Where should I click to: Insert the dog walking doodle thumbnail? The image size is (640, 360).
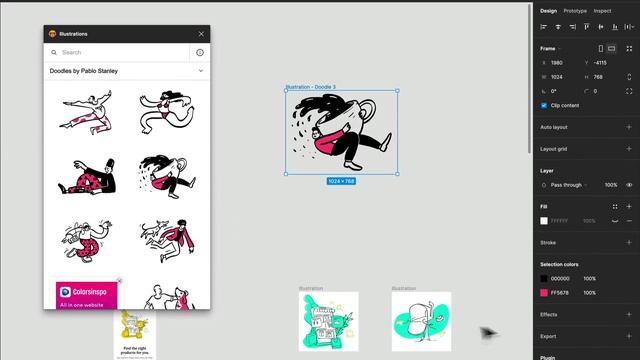167,241
